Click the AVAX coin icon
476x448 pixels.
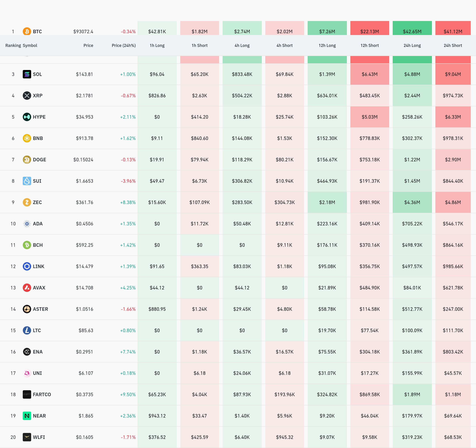tap(27, 288)
